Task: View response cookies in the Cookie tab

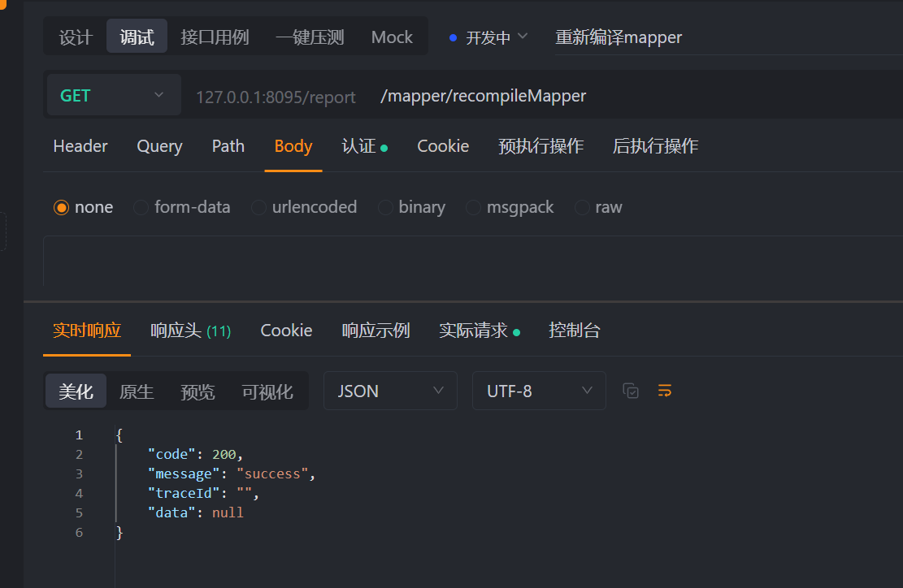Action: [286, 330]
